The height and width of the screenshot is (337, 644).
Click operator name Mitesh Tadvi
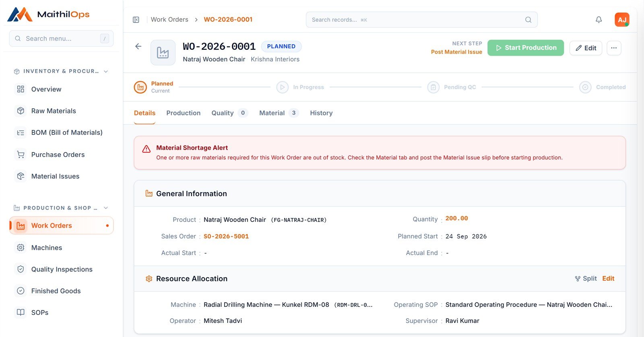(223, 321)
